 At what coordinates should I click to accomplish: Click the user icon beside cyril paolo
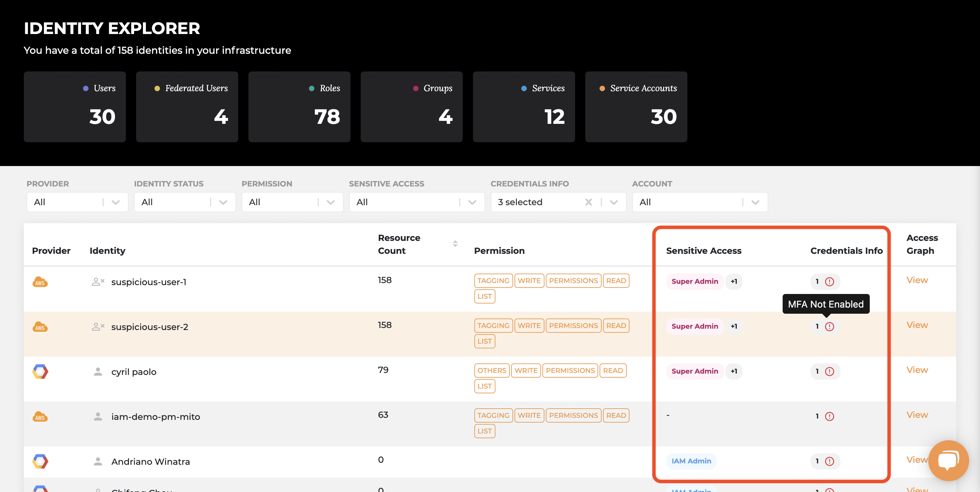98,372
